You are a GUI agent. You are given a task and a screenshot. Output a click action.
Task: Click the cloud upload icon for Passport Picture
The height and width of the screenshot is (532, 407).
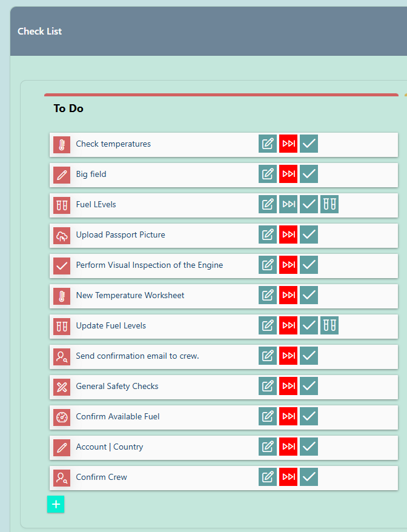point(62,235)
